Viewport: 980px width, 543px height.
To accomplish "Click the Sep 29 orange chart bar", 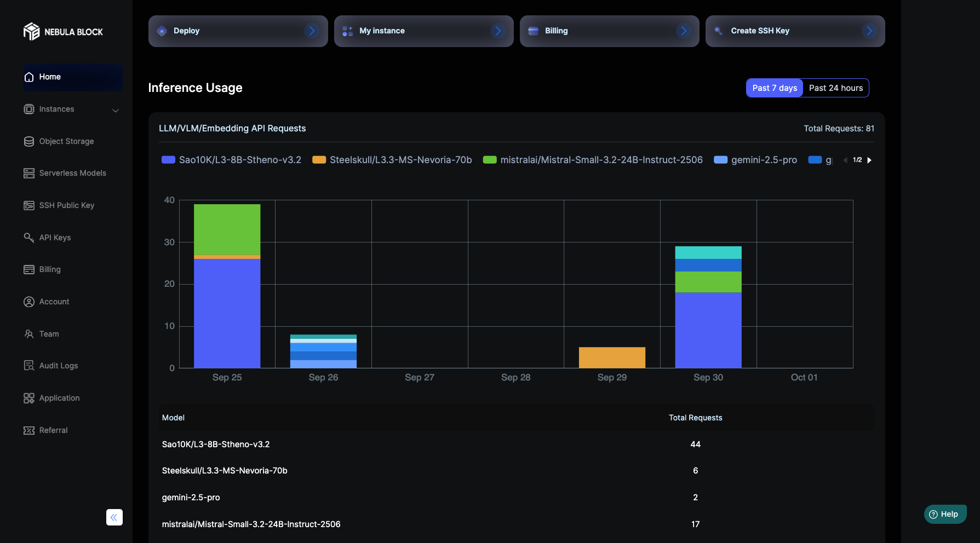I will pos(612,357).
